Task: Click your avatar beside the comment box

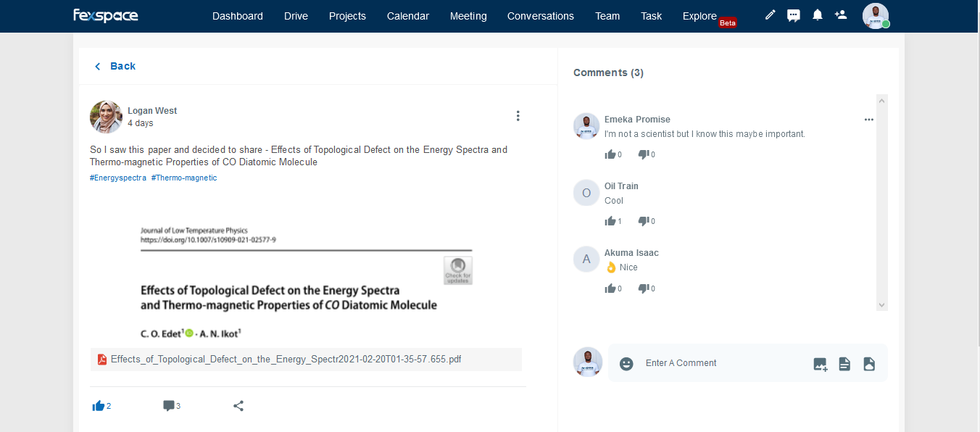Action: click(588, 362)
